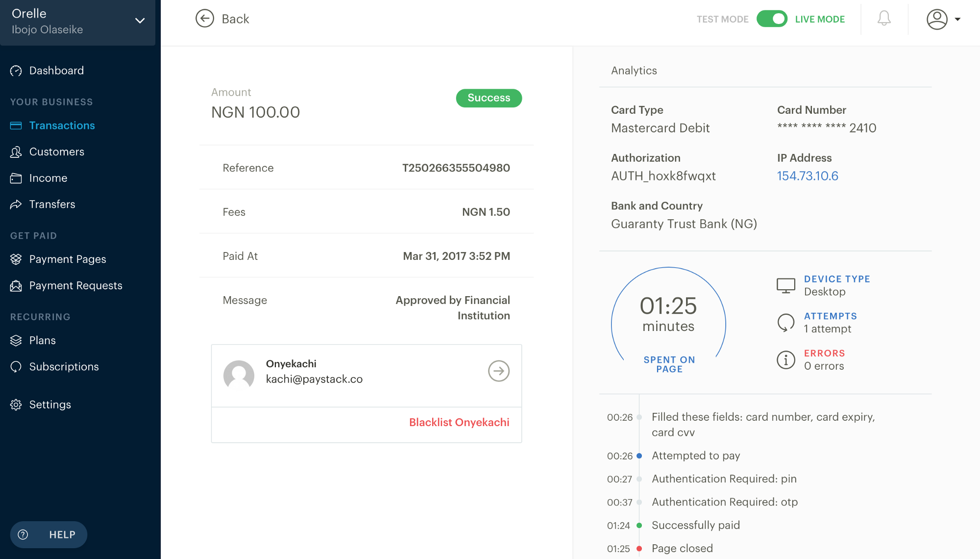Click the Dashboard gauge icon
Image resolution: width=980 pixels, height=559 pixels.
click(x=16, y=71)
